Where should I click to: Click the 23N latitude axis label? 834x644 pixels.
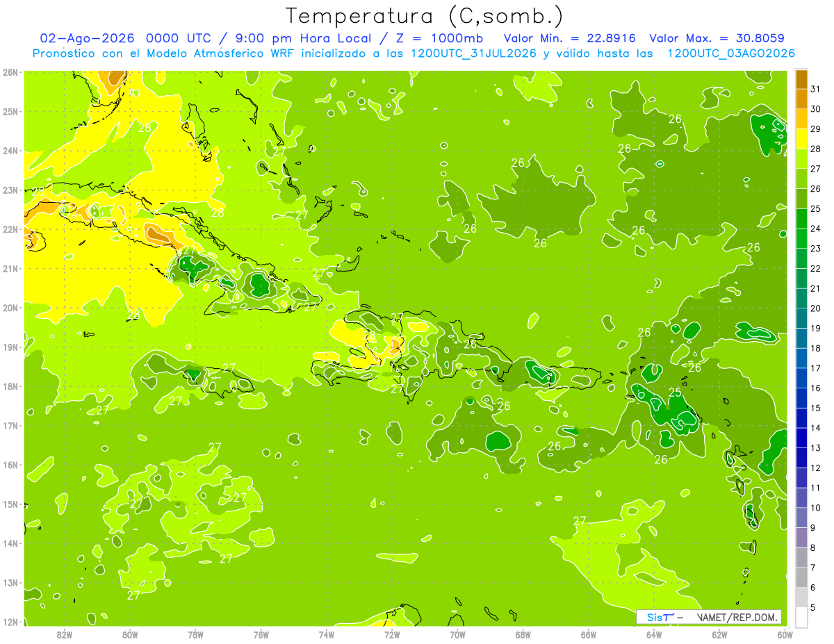10,190
